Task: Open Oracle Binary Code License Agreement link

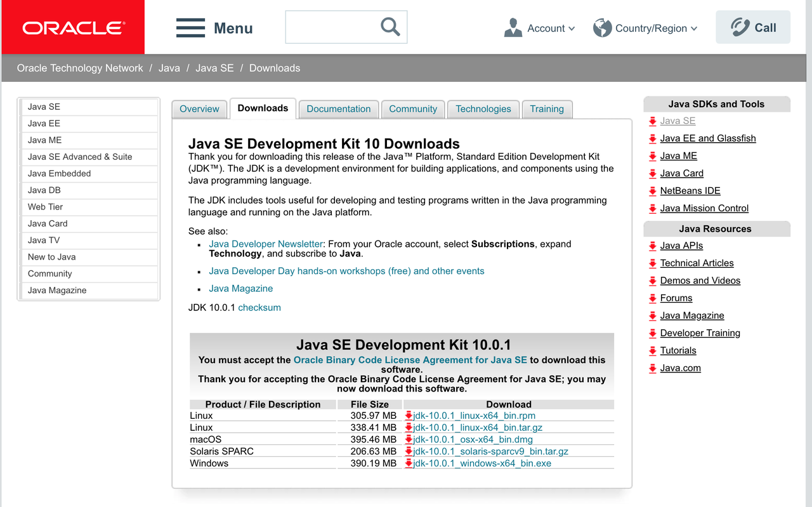Action: click(410, 360)
